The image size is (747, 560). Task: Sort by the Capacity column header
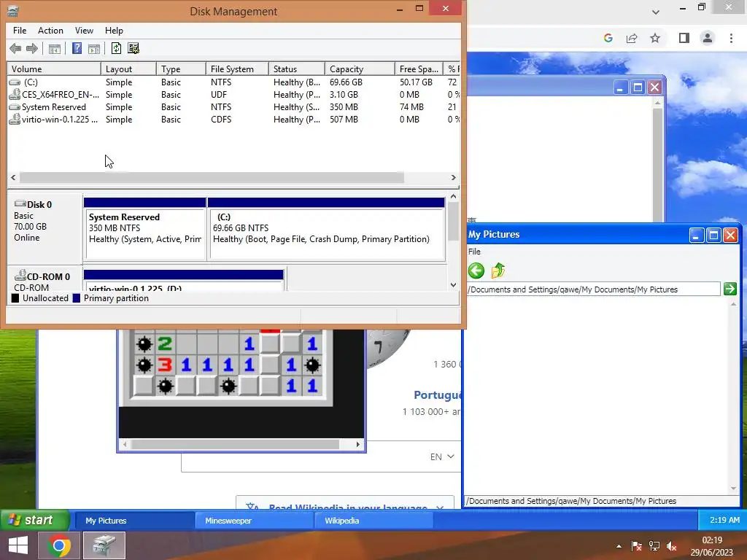(360, 69)
